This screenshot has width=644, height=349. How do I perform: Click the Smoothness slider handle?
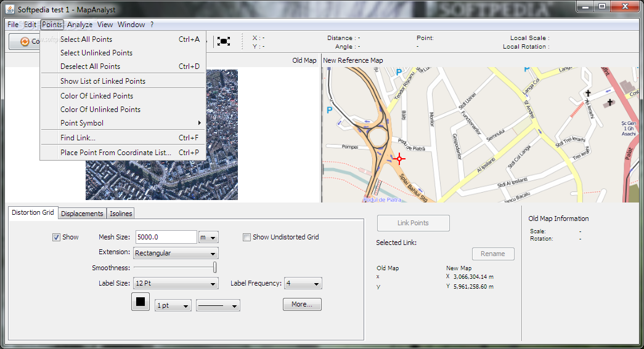pos(214,267)
